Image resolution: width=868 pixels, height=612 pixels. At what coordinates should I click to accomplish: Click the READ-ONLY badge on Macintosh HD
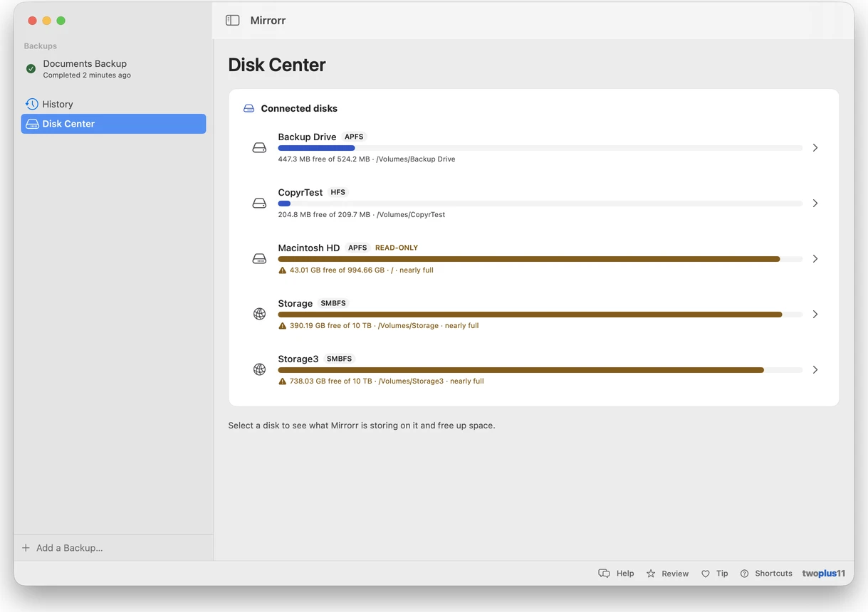pos(397,248)
